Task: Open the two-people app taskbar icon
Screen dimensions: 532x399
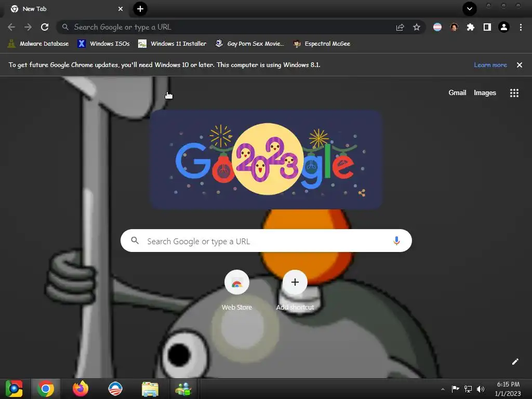Action: point(183,389)
